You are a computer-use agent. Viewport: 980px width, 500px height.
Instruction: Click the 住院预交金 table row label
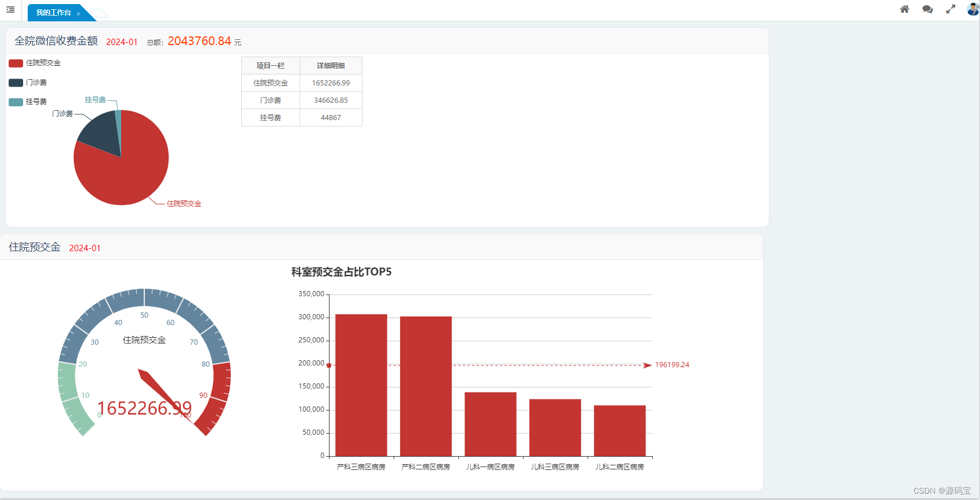click(271, 83)
